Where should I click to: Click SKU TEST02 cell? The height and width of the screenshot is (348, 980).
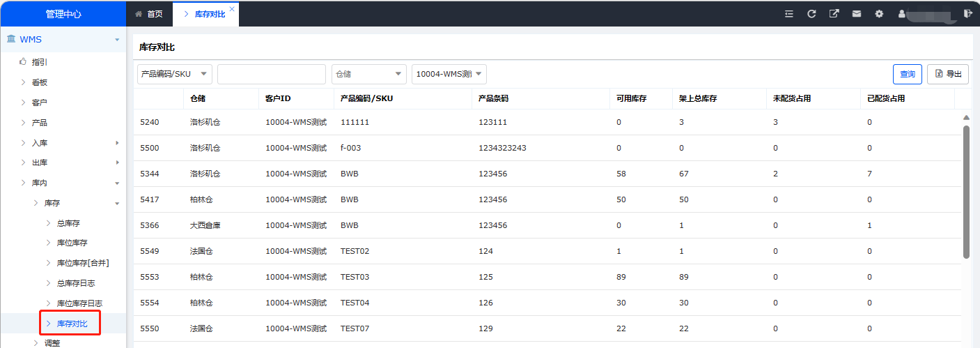355,251
